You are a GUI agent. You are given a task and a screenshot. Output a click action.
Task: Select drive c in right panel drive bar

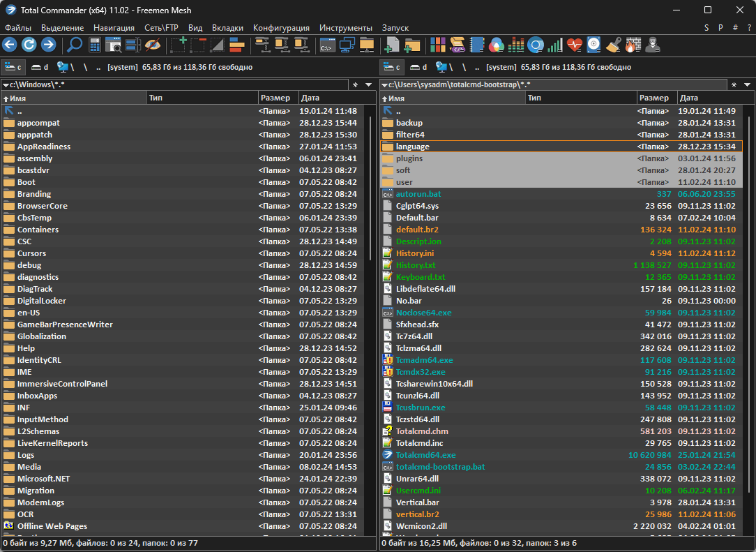[x=391, y=67]
